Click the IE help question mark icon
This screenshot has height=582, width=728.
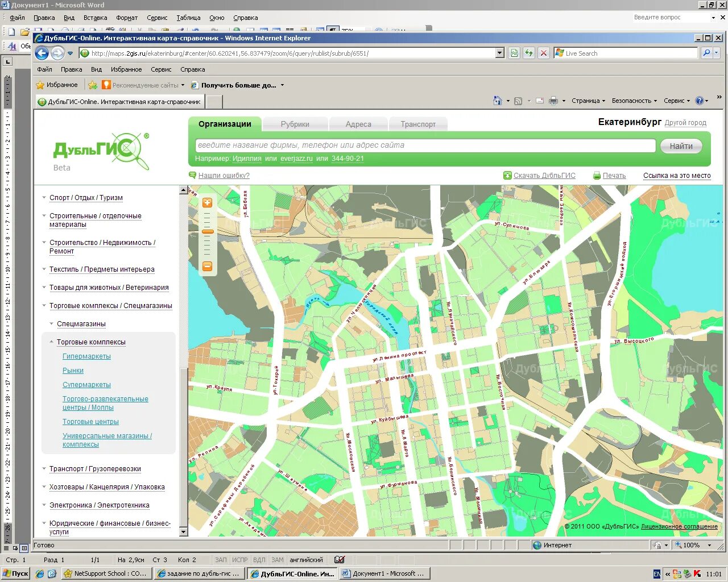point(700,101)
